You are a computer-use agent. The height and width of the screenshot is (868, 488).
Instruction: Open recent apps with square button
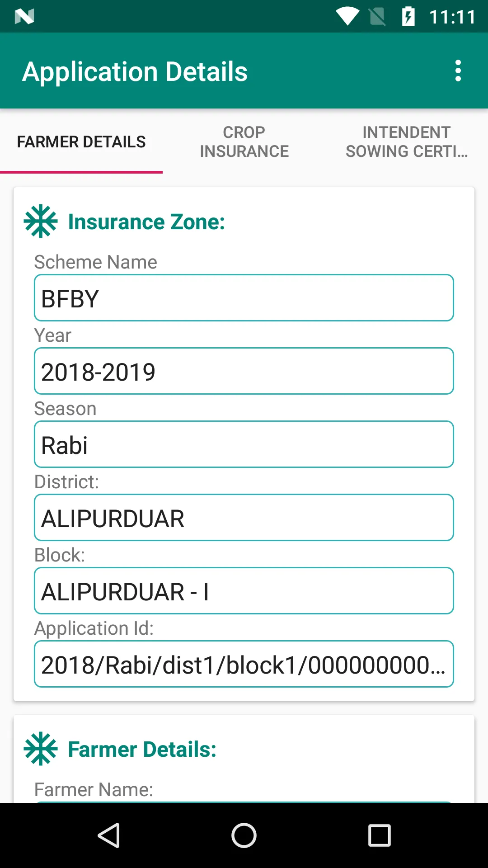coord(379,835)
